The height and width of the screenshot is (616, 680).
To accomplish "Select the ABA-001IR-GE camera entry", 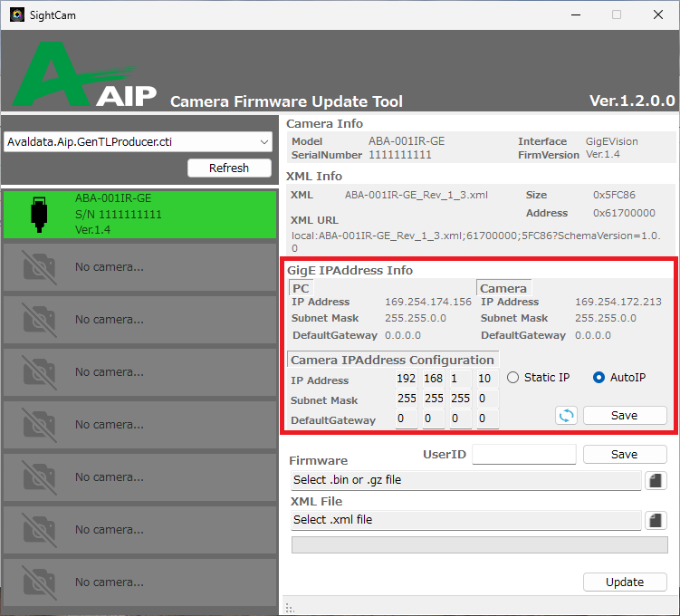I will [x=139, y=215].
